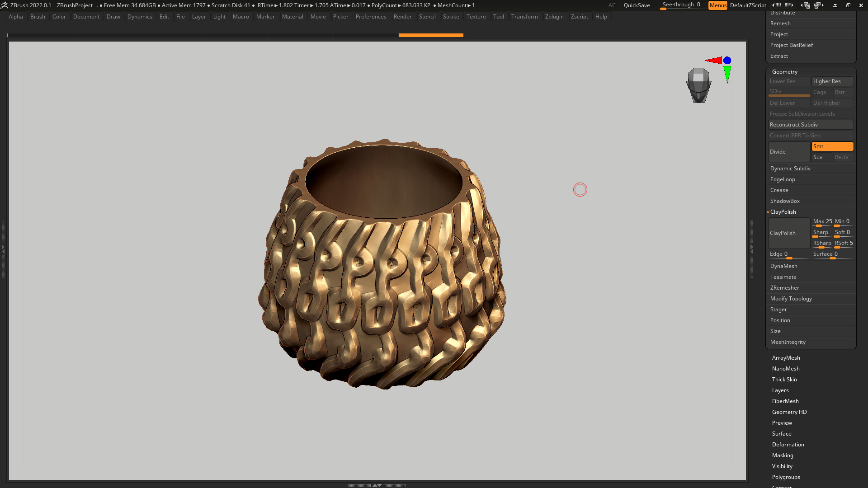Image resolution: width=868 pixels, height=488 pixels.
Task: Adjust the See-through slider
Action: (x=681, y=5)
